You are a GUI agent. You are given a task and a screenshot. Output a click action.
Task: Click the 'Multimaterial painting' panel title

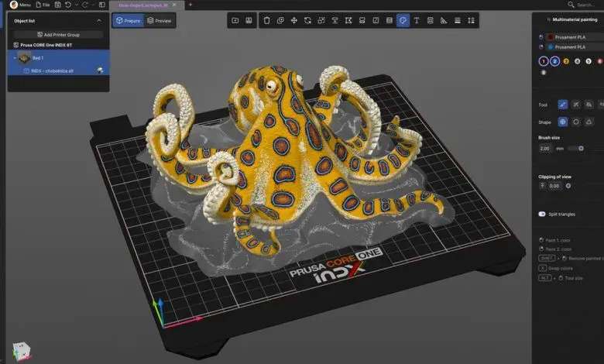click(x=575, y=19)
